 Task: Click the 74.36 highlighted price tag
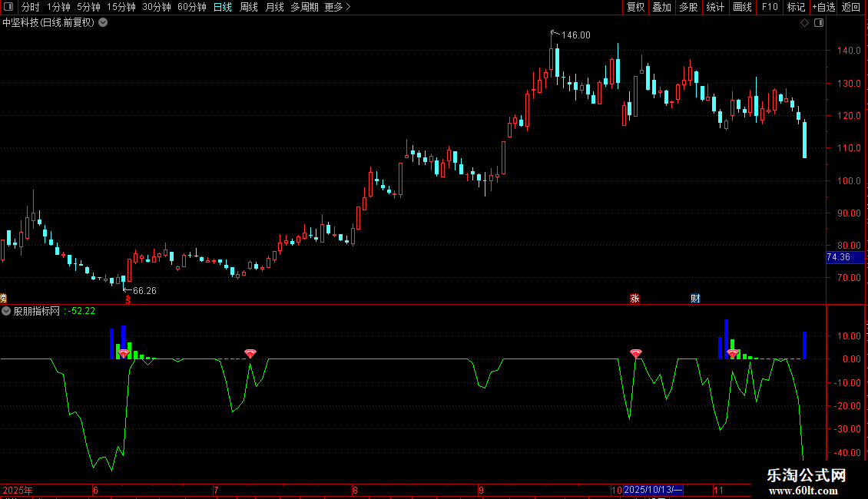tap(845, 257)
